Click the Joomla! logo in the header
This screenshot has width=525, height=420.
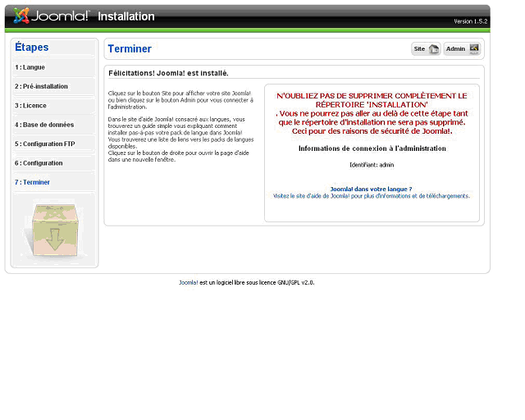click(51, 16)
